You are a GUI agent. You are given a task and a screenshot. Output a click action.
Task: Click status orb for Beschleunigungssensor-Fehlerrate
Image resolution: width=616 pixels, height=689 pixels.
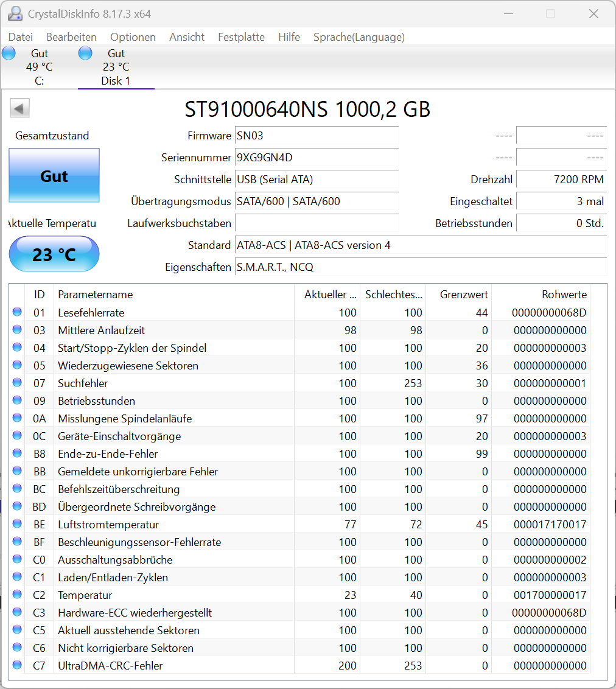[17, 541]
